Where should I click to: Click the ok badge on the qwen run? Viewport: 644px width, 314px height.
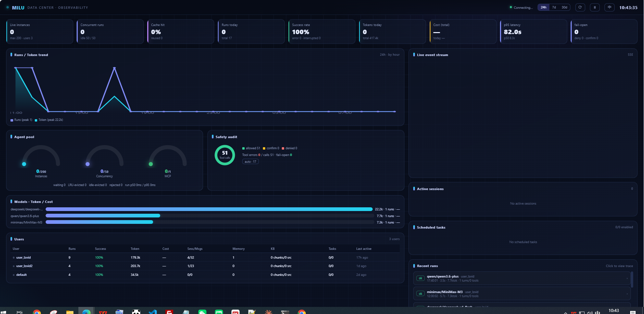click(x=420, y=278)
